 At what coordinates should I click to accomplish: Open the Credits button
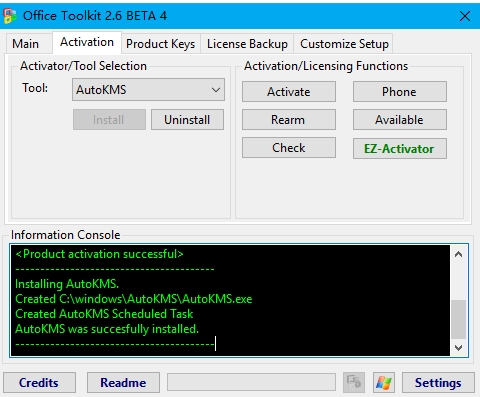click(x=39, y=383)
